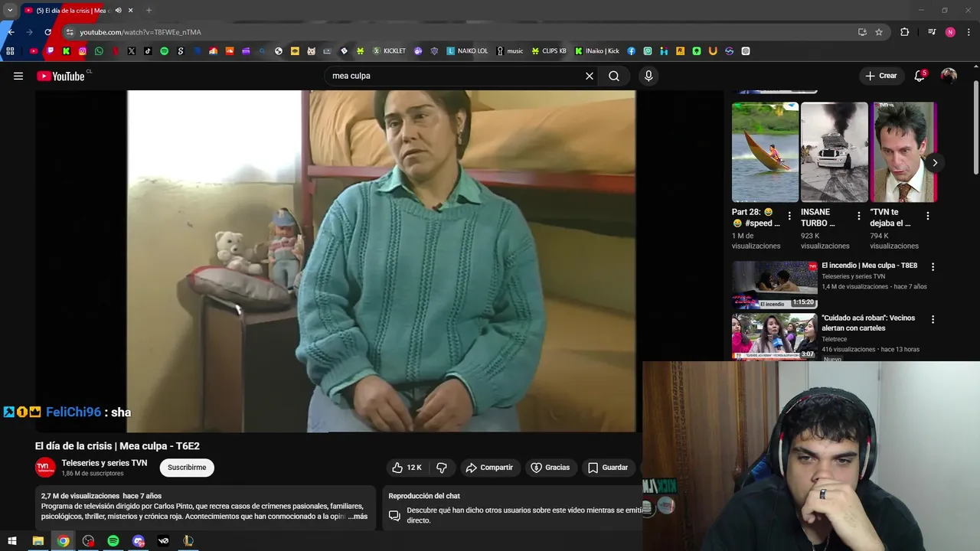Share the video via Compartir
980x551 pixels.
(489, 468)
